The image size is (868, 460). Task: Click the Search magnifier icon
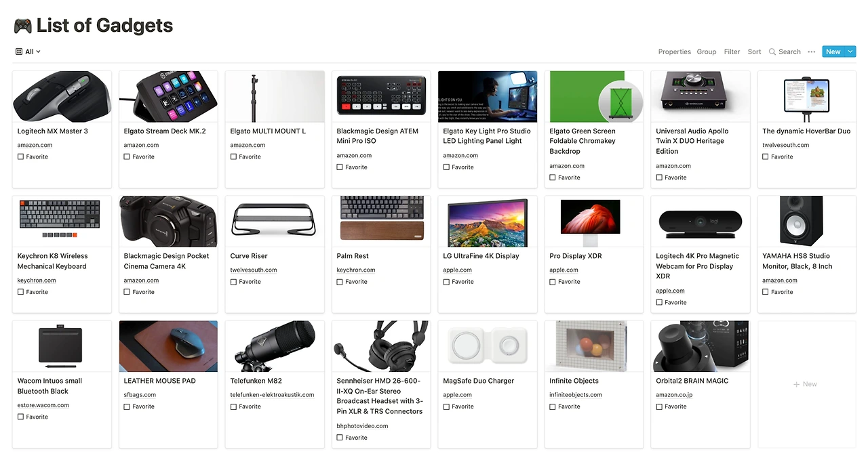772,51
